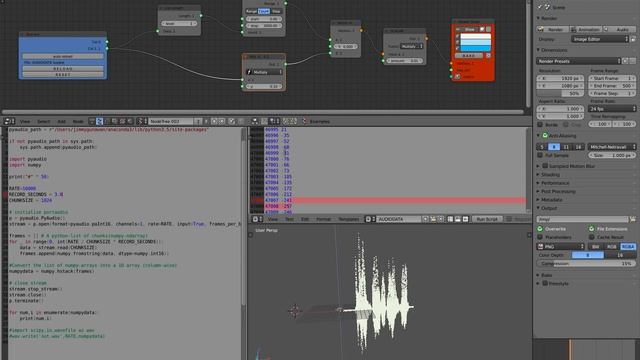Open the node editor View menu
This screenshot has width=640, height=360.
click(25, 121)
